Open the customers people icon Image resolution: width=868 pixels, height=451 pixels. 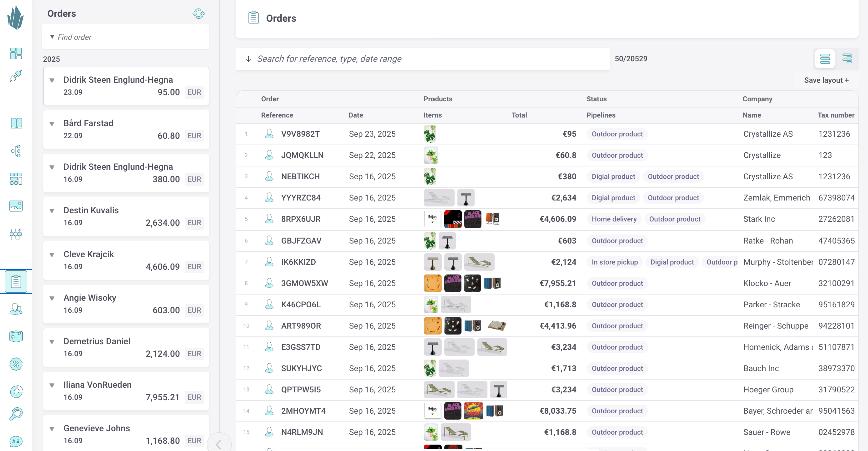point(16,309)
